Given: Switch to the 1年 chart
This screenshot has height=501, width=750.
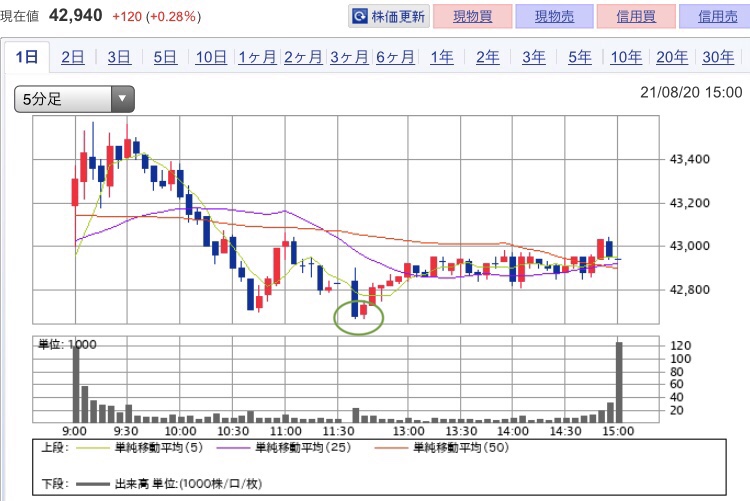Looking at the screenshot, I should (x=441, y=57).
